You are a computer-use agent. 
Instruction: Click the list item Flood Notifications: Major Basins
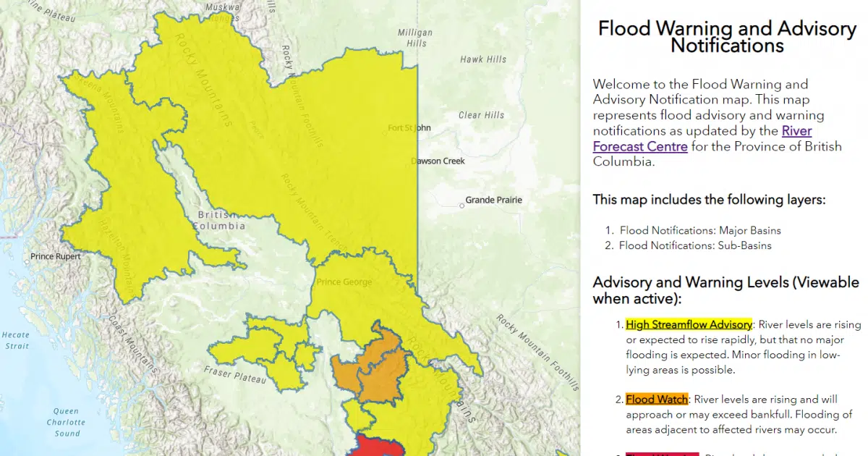click(x=699, y=230)
